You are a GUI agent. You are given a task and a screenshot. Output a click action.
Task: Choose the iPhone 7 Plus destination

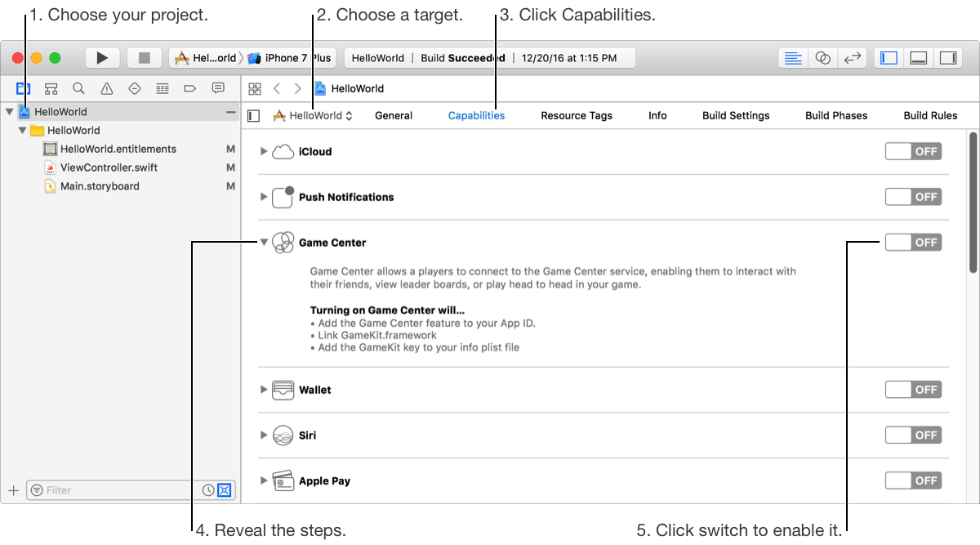[290, 58]
